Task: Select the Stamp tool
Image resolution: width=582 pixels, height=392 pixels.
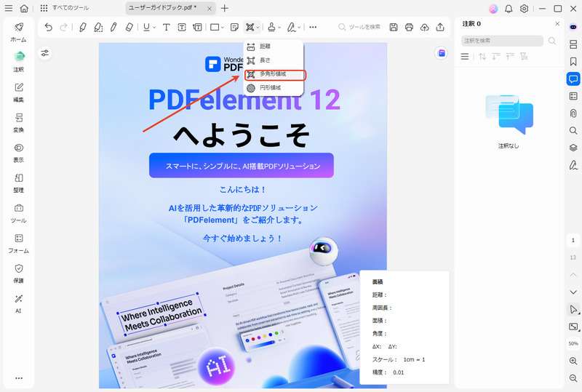Action: tap(271, 27)
